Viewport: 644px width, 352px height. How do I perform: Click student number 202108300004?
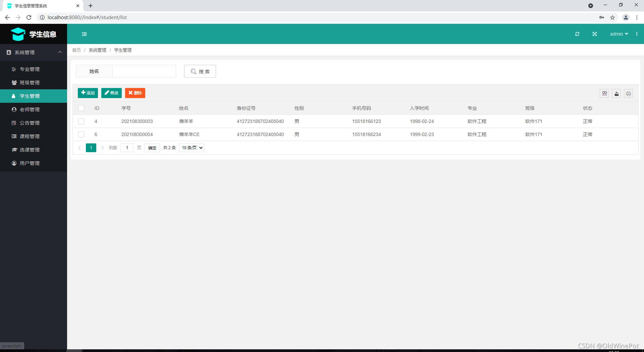(137, 134)
